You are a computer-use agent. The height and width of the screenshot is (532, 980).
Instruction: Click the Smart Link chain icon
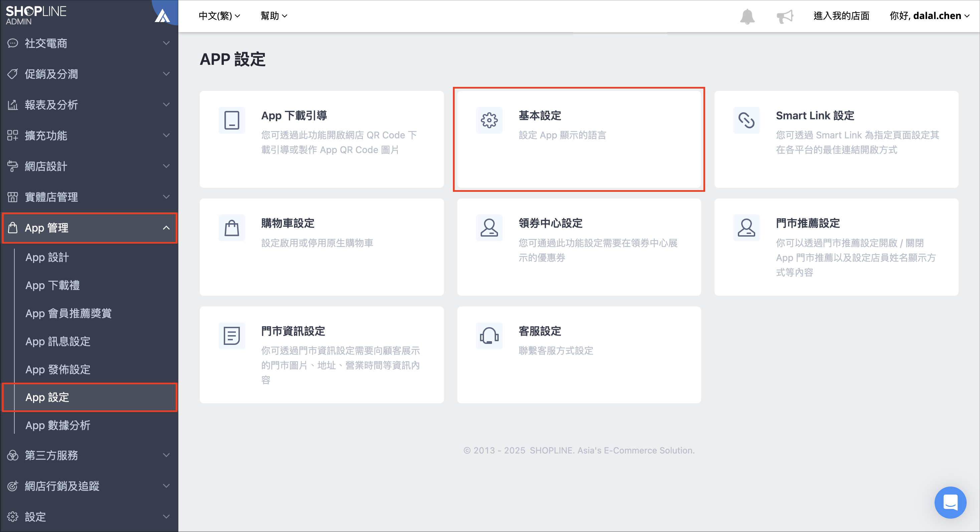coord(746,120)
